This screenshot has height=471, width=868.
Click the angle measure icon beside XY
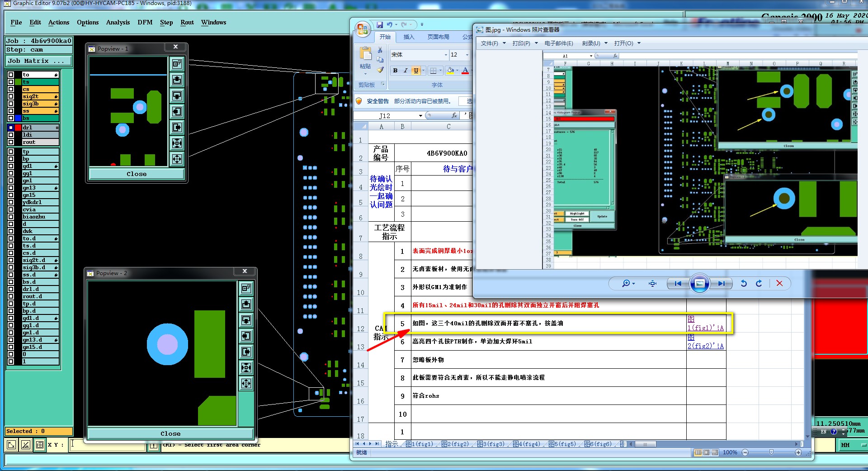coord(26,445)
